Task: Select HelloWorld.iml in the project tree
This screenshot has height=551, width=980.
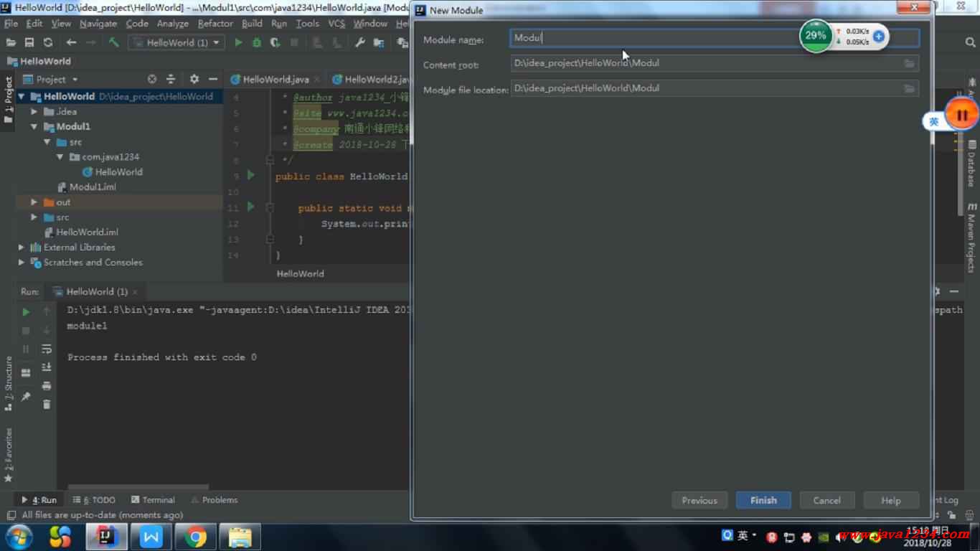Action: [x=87, y=232]
